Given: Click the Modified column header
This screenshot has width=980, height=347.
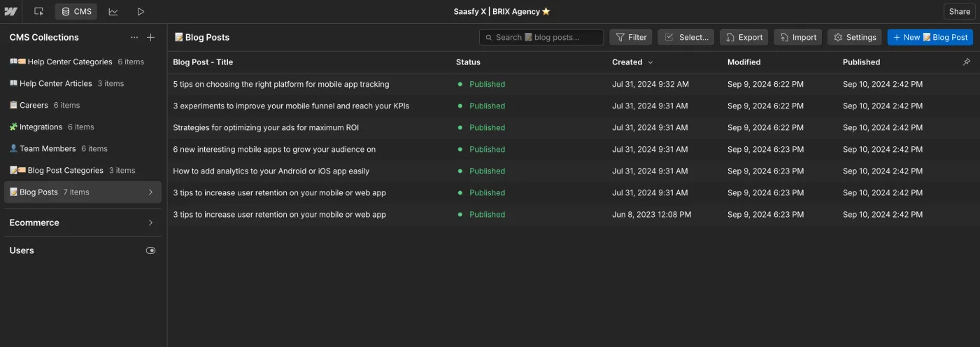Looking at the screenshot, I should (744, 62).
